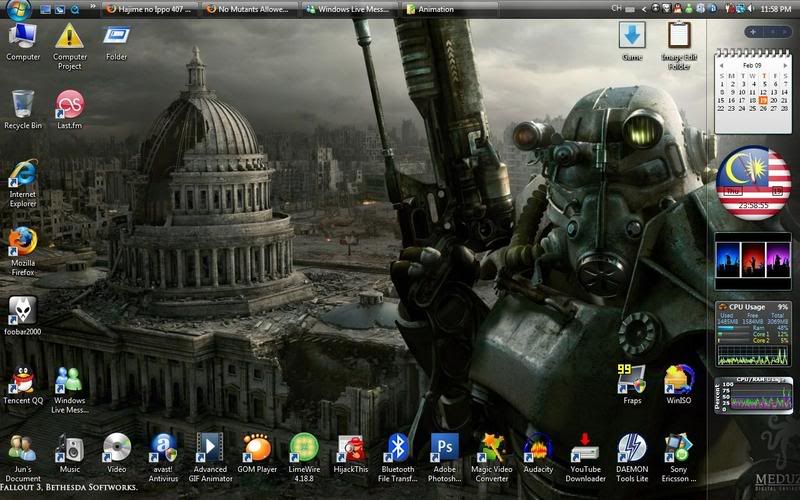Switch to No Mutants Allowed Firefox window
The height and width of the screenshot is (500, 800).
[249, 9]
